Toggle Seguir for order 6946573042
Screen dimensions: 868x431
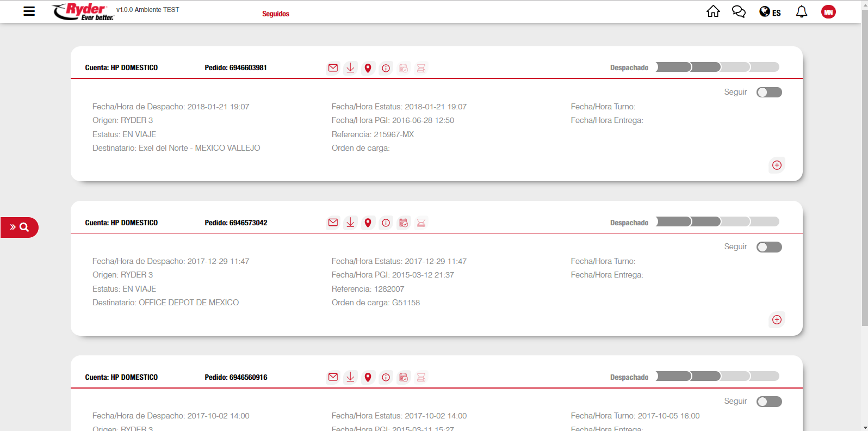point(769,247)
